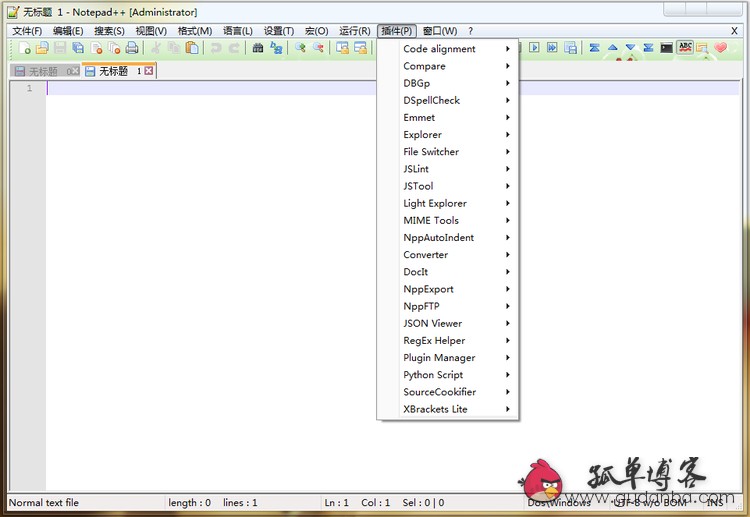Click the Open file folder icon
750x517 pixels.
pos(42,48)
